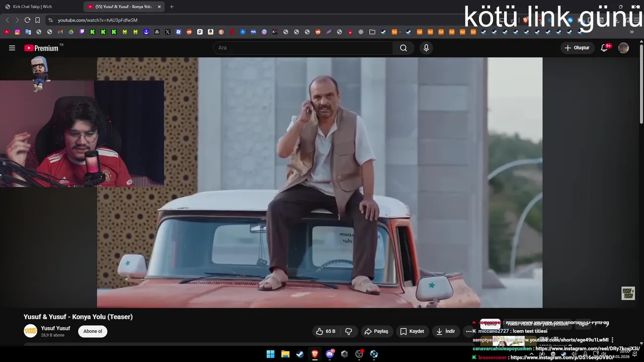644x362 pixels.
Task: Click the 28,9 B abone subscriber count
Action: (53, 335)
